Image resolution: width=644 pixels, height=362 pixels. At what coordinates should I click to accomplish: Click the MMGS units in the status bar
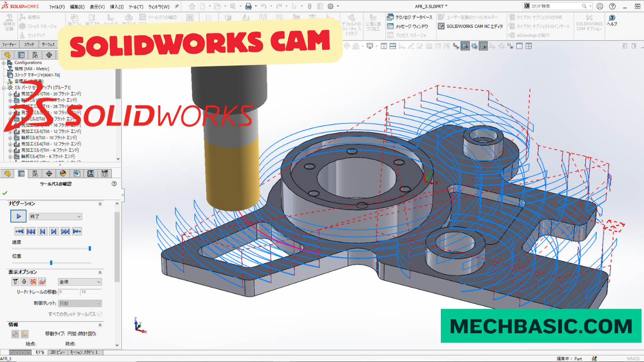633,359
